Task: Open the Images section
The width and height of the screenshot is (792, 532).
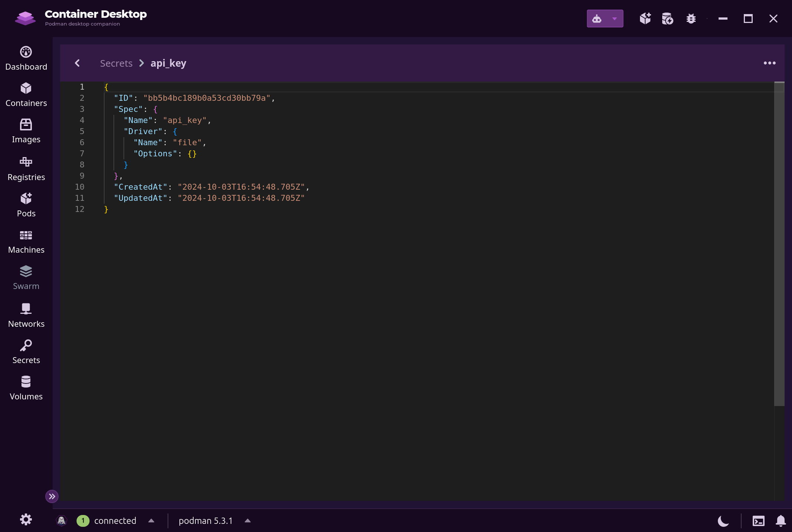Action: [26, 131]
